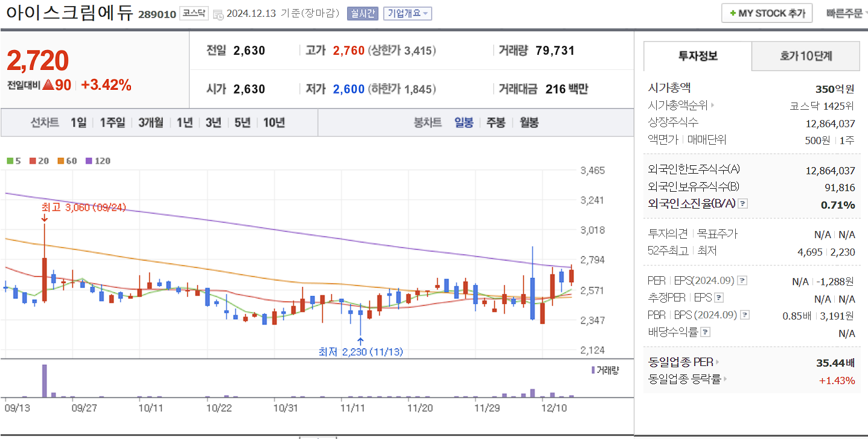Expand the arrow next to 시가총액순위
Viewport: 868px width, 439px height.
(712, 106)
